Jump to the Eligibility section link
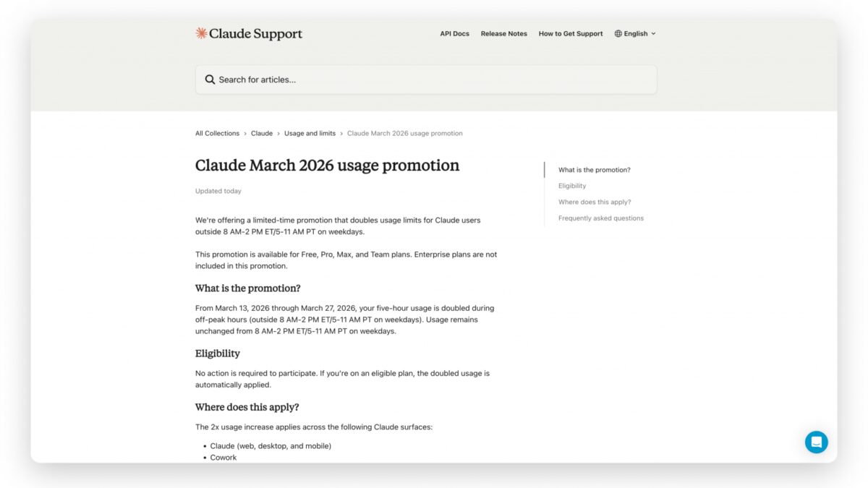The image size is (868, 488). point(572,185)
